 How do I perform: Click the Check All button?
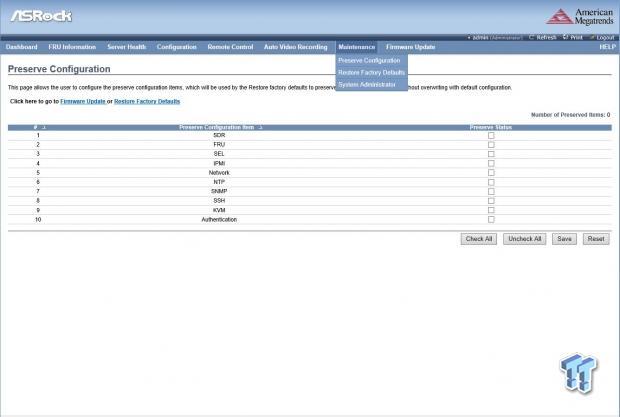coord(478,239)
